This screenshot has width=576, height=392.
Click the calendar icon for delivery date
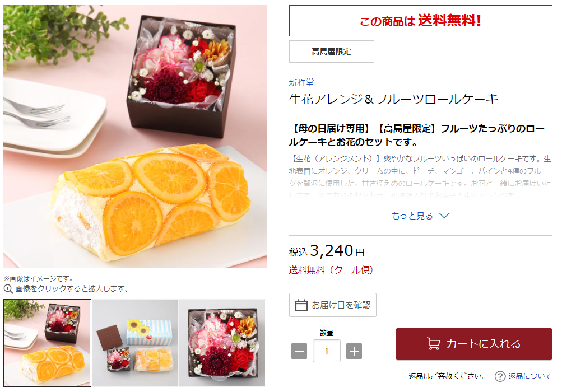(x=301, y=305)
